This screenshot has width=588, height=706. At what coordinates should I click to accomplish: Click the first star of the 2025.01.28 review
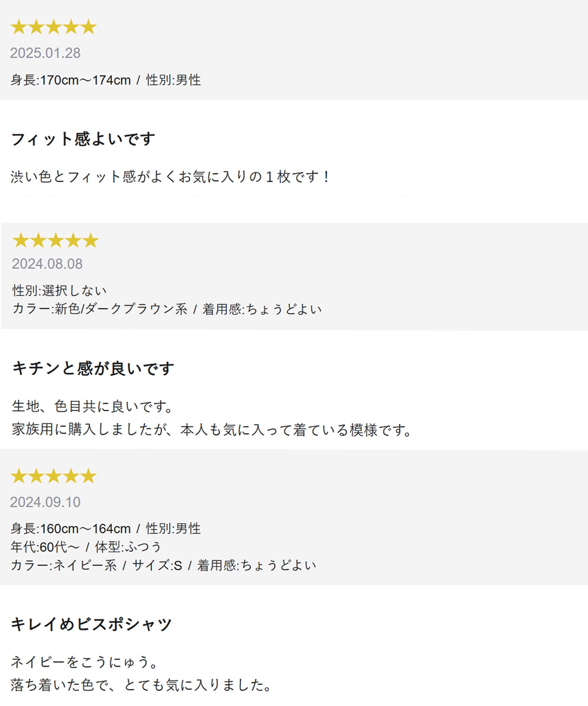[18, 27]
